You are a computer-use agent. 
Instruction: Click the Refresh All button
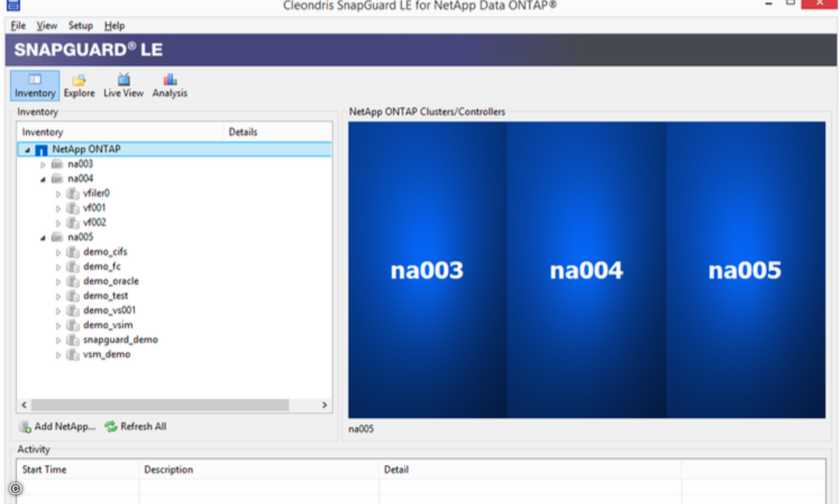[136, 427]
